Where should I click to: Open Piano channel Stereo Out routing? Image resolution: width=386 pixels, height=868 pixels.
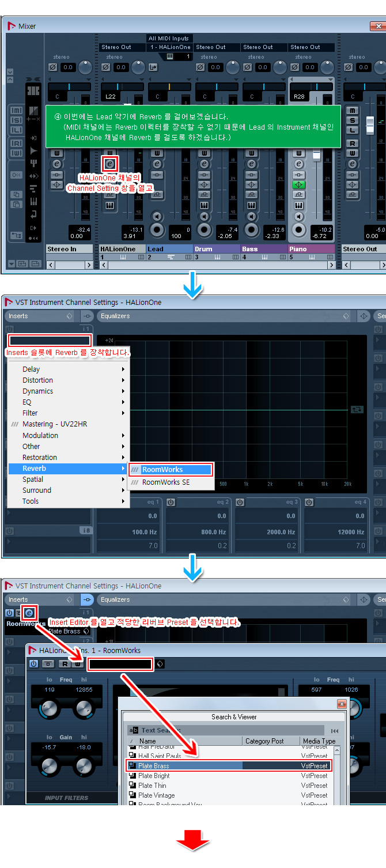(311, 47)
